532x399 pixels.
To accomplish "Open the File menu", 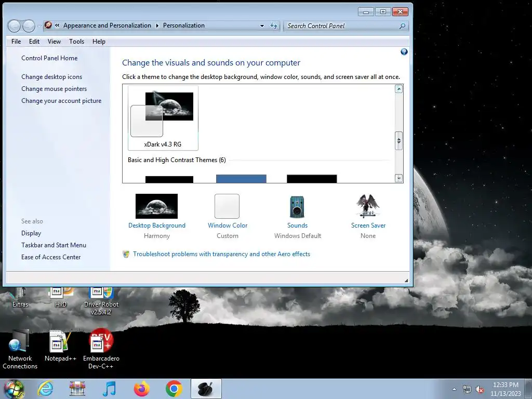I will (16, 42).
